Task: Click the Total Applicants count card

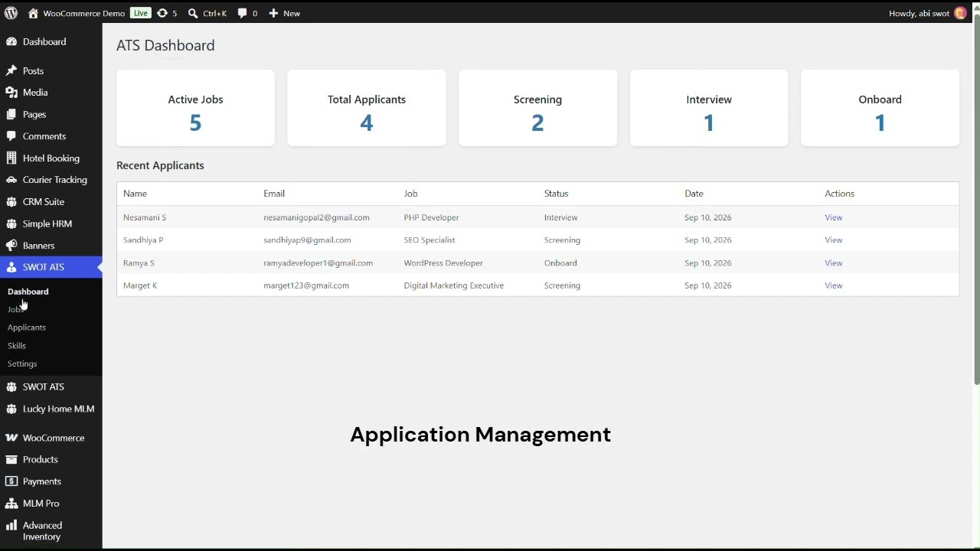Action: 367,108
